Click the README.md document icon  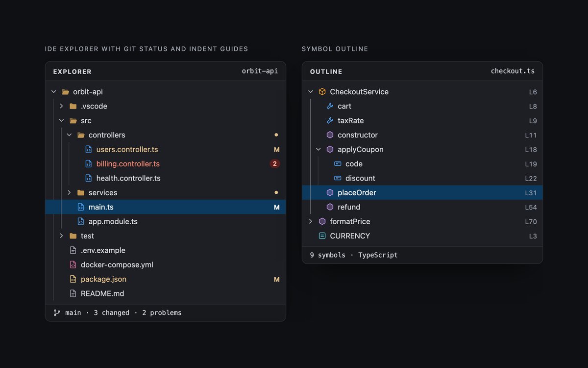coord(73,293)
